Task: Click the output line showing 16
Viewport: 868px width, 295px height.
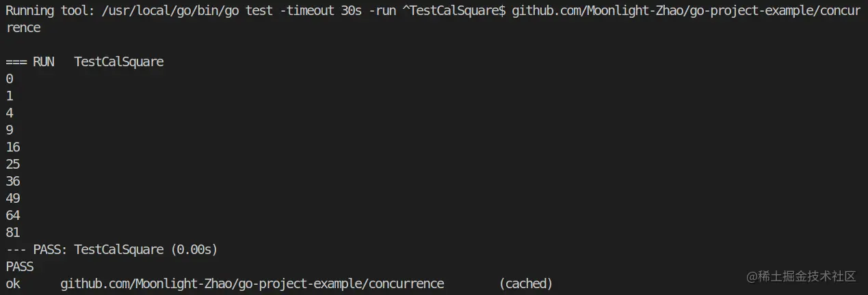Action: click(13, 147)
